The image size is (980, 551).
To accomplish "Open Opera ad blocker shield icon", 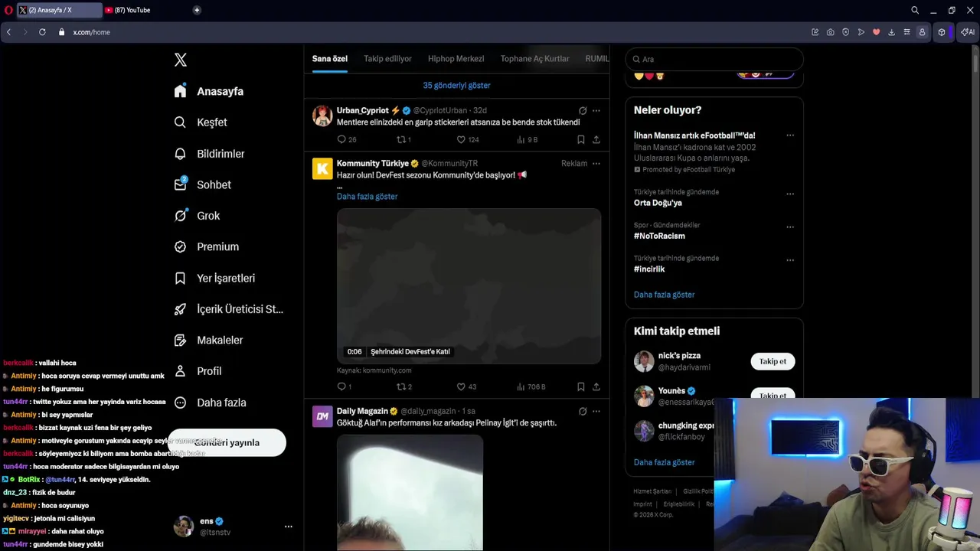I will click(x=845, y=32).
